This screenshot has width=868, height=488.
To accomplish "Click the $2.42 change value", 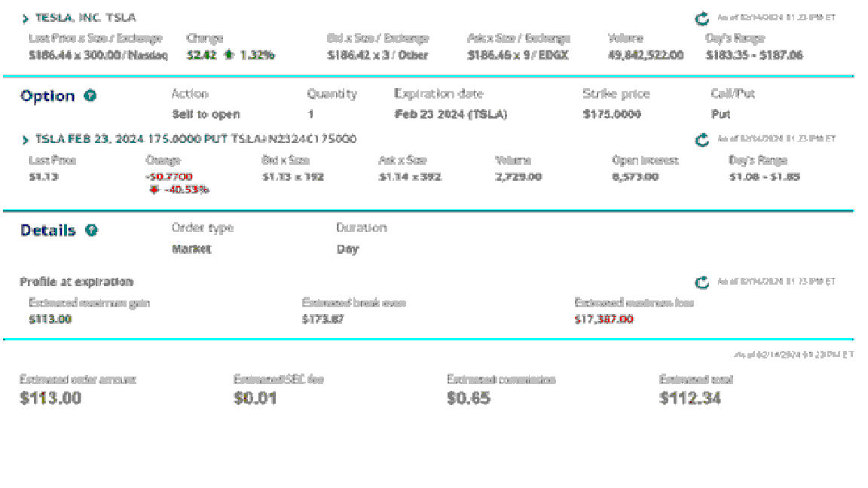I will tap(201, 55).
